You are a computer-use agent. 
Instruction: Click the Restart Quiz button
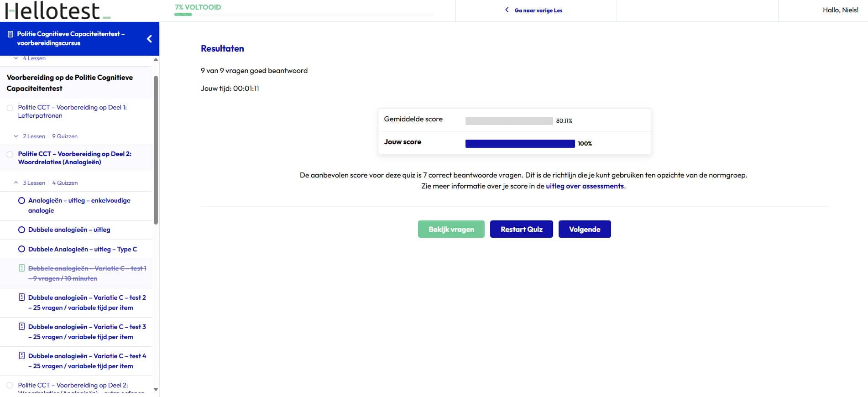point(521,229)
